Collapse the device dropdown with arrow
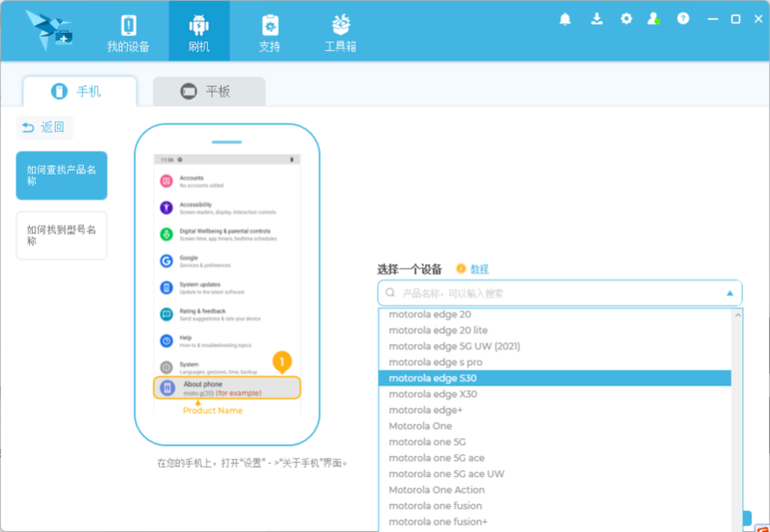Screen dimensions: 770x532 click(x=730, y=293)
